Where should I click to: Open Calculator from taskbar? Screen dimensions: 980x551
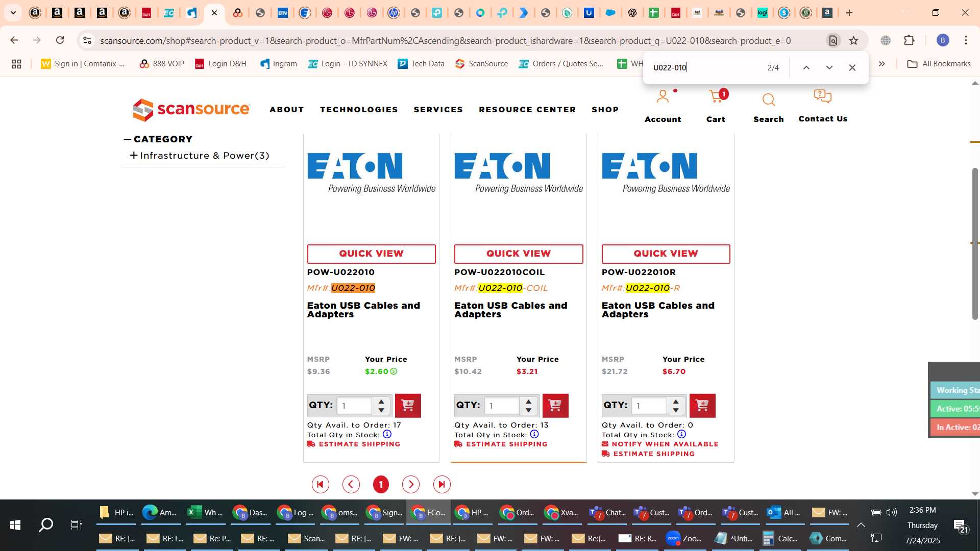(780, 538)
